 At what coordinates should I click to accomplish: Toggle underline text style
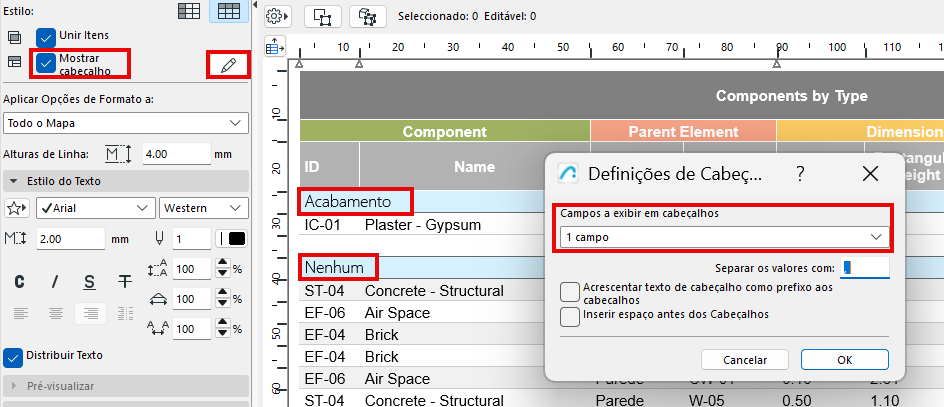89,280
